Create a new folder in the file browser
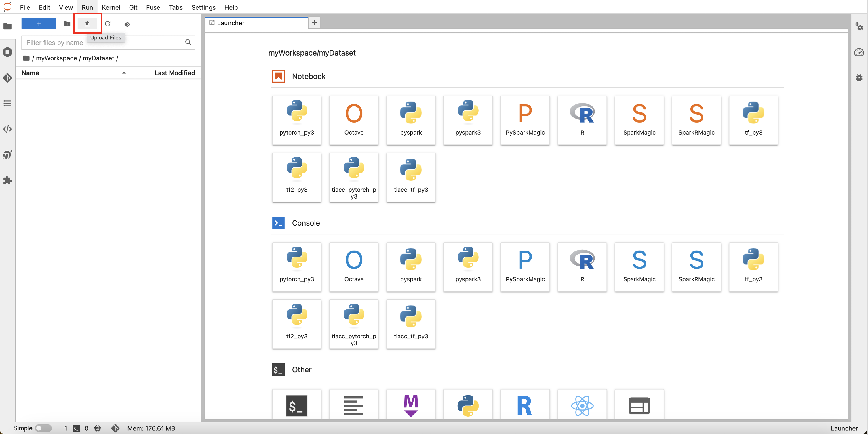 click(x=67, y=24)
